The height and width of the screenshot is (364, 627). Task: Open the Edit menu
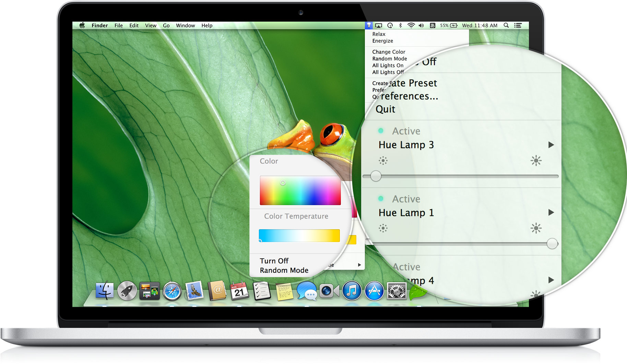pos(134,25)
